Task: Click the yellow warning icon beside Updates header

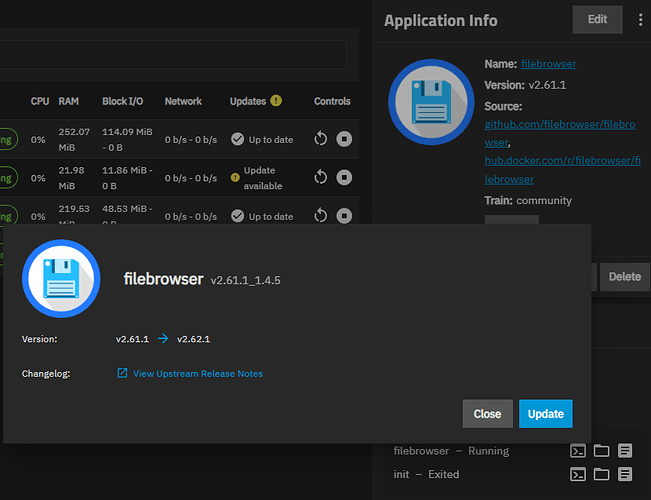Action: (x=276, y=100)
